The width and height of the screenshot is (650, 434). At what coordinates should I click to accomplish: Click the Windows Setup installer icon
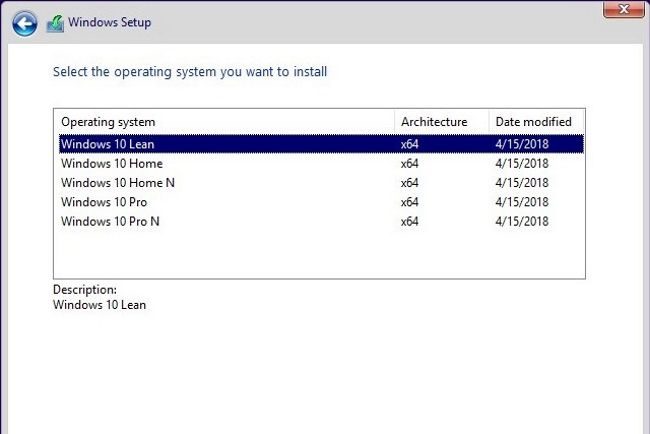point(56,24)
